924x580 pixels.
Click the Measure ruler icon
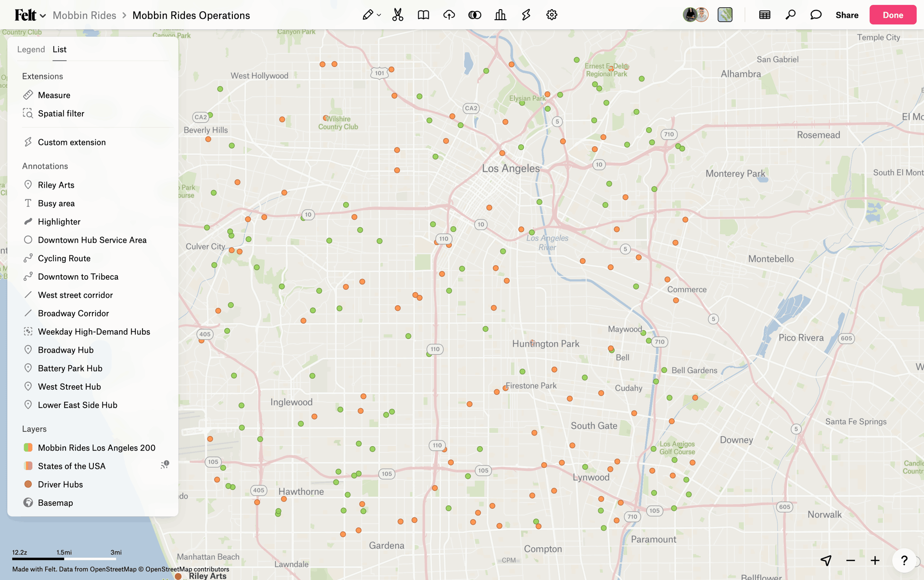tap(28, 95)
